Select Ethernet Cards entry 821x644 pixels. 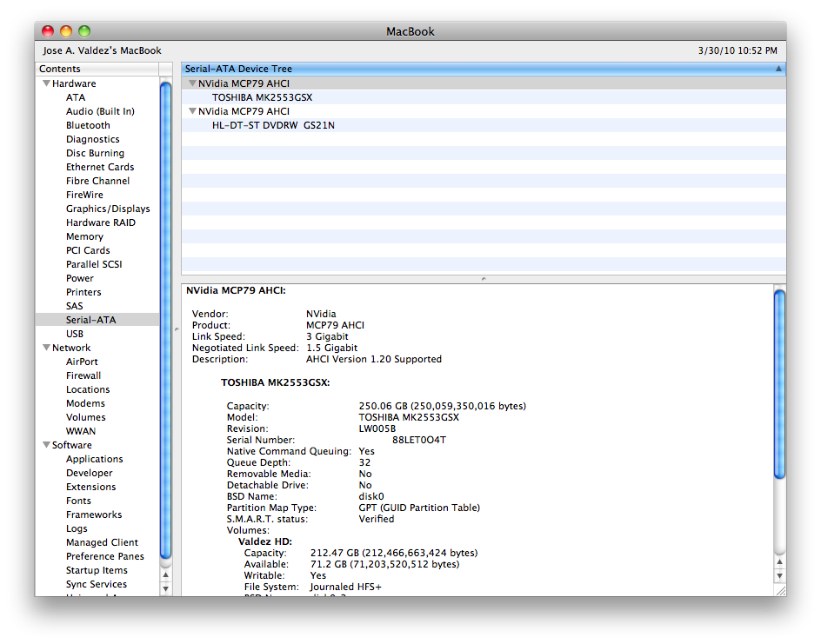pyautogui.click(x=100, y=167)
